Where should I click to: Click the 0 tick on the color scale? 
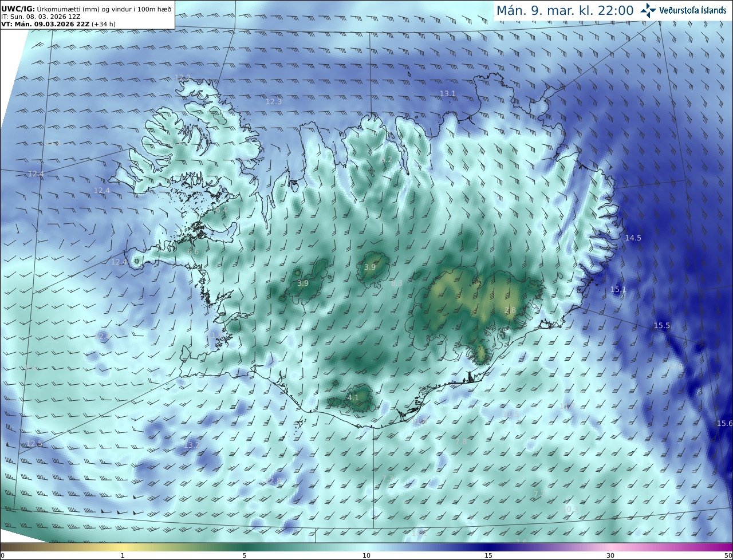click(x=2, y=555)
